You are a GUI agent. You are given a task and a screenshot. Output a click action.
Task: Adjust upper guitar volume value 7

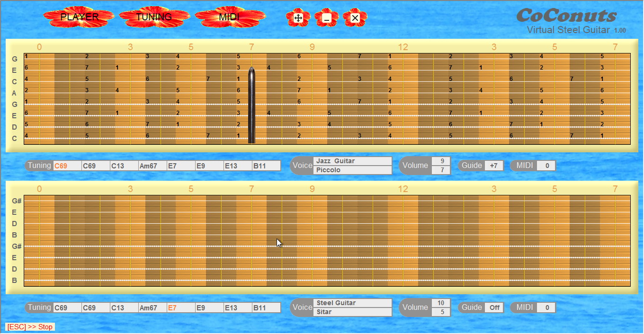click(x=441, y=170)
